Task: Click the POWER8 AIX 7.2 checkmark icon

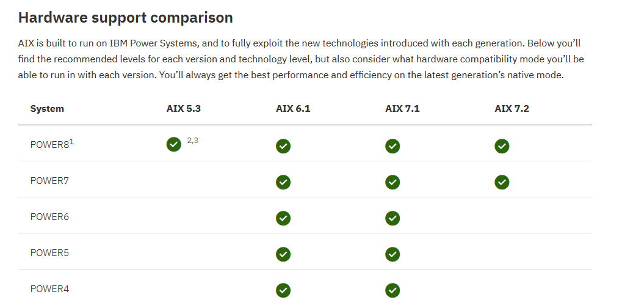Action: tap(502, 146)
